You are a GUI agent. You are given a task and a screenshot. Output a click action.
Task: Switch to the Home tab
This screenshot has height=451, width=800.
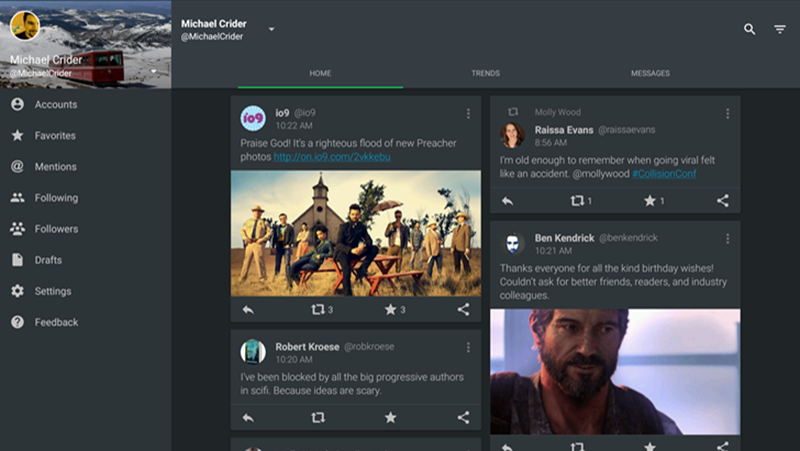tap(320, 73)
